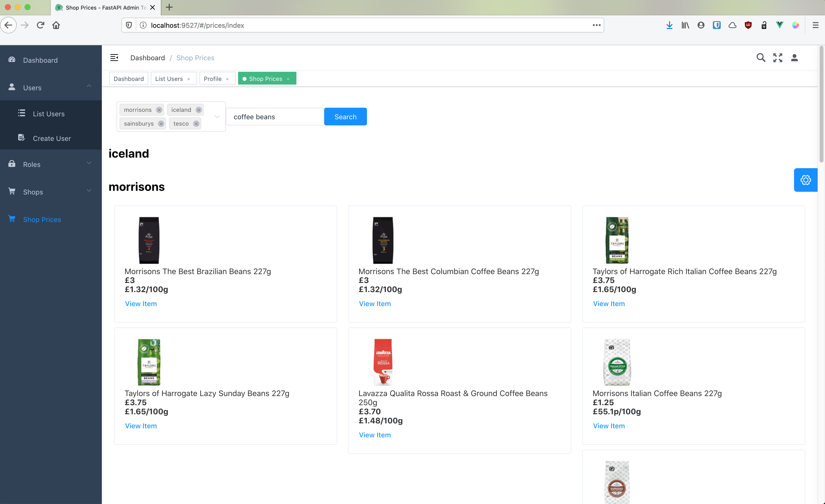The width and height of the screenshot is (825, 504).
Task: Open user avatar menu icon
Action: [794, 58]
